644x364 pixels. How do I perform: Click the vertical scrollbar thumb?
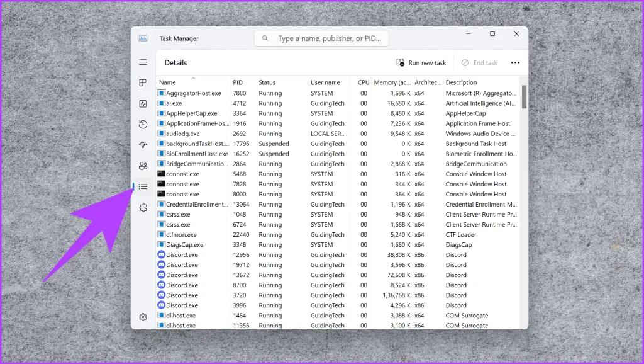[524, 96]
